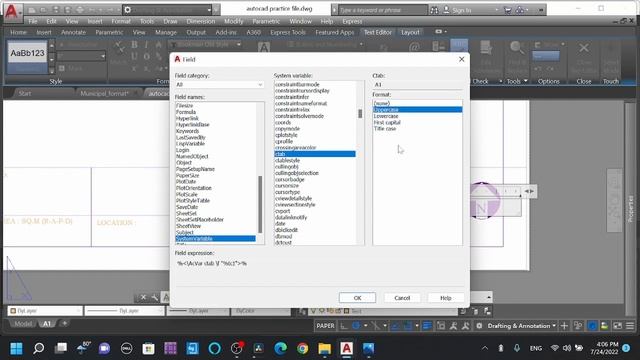Open Google Chrome from the taskbar
This screenshot has height=360, width=640.
302,348
